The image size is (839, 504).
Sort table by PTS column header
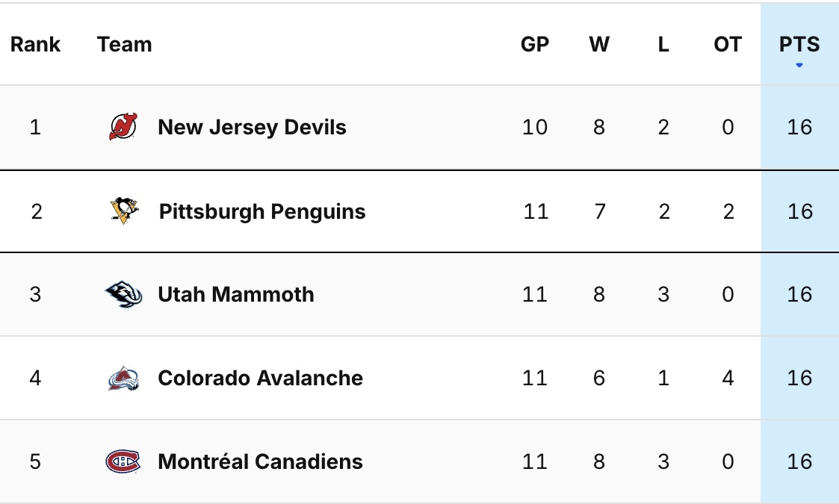[799, 45]
